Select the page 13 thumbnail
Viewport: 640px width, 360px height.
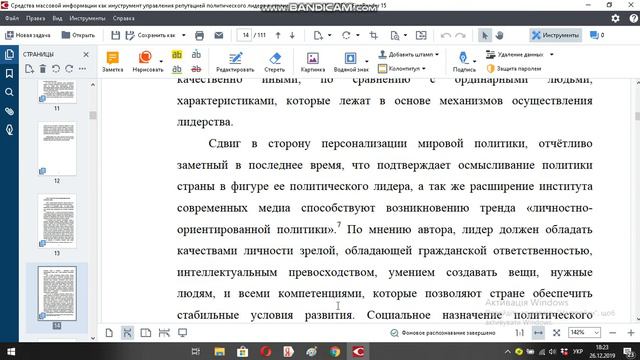click(57, 222)
